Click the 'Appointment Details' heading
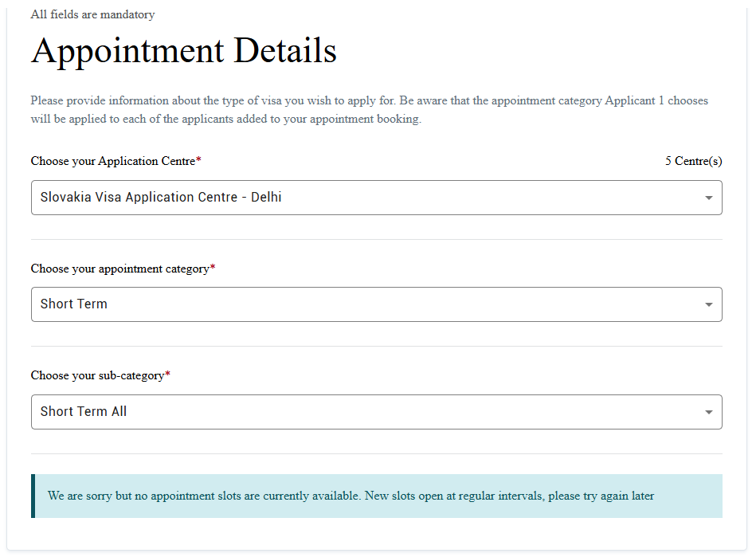The image size is (756, 557). click(184, 51)
